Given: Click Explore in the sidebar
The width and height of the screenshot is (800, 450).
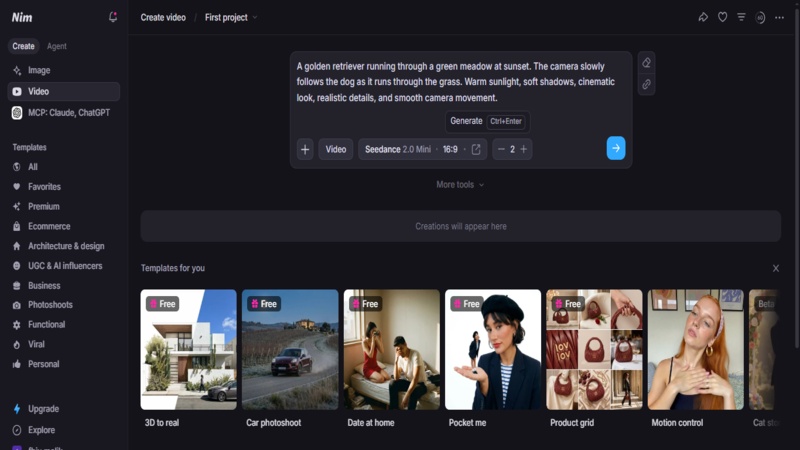Looking at the screenshot, I should click(x=64, y=430).
